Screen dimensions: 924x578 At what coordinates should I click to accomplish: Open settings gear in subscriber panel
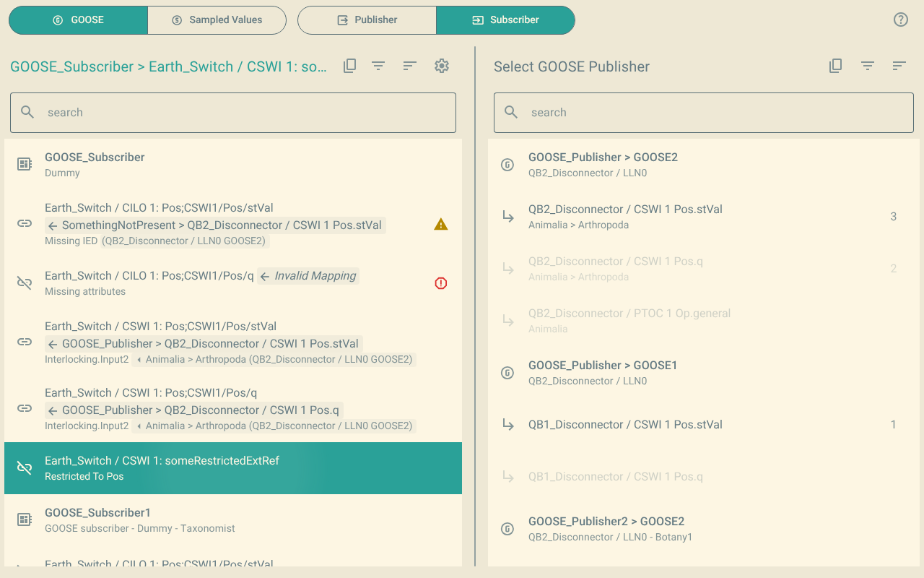pyautogui.click(x=442, y=66)
